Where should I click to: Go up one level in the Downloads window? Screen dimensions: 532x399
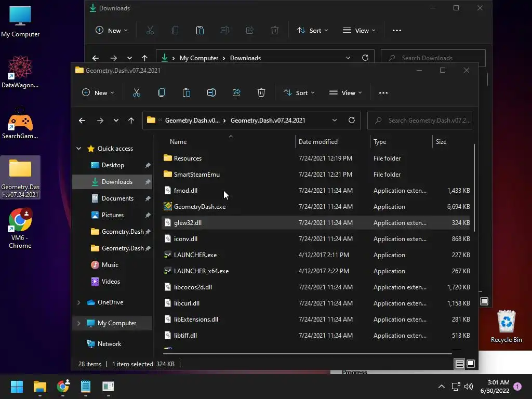click(x=144, y=58)
